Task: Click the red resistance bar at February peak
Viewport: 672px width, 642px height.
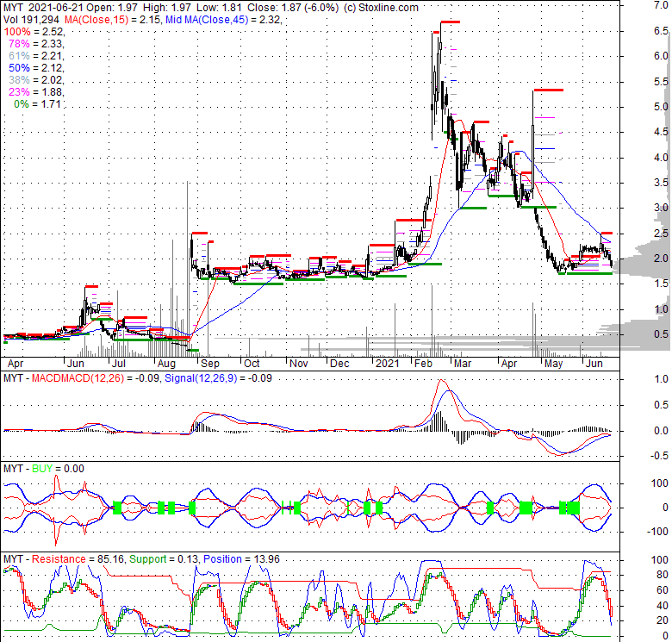Action: pyautogui.click(x=450, y=22)
